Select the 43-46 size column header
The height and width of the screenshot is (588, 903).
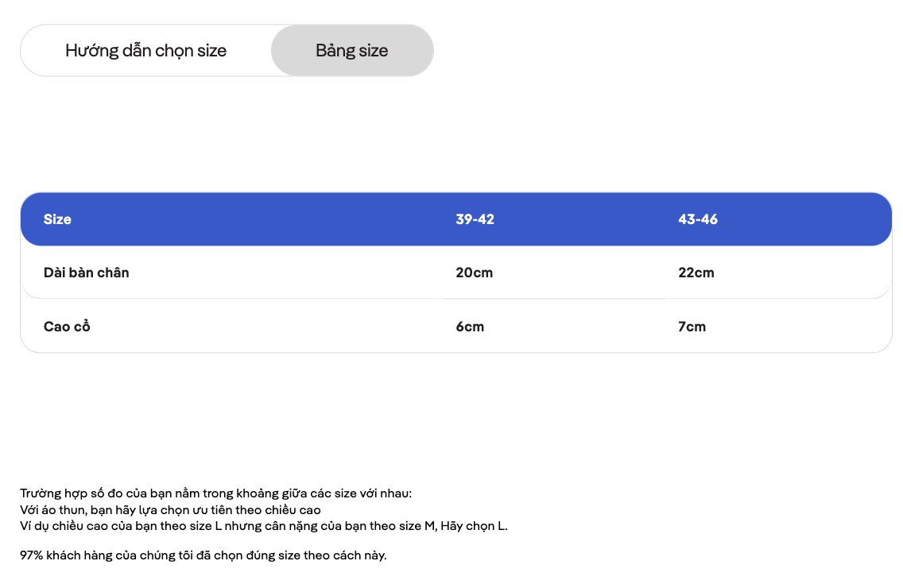click(697, 219)
